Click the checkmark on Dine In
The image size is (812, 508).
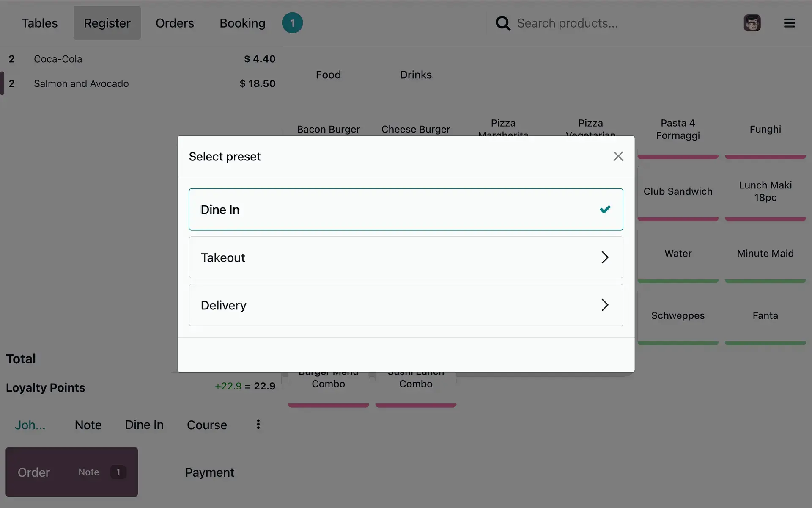[x=605, y=209]
